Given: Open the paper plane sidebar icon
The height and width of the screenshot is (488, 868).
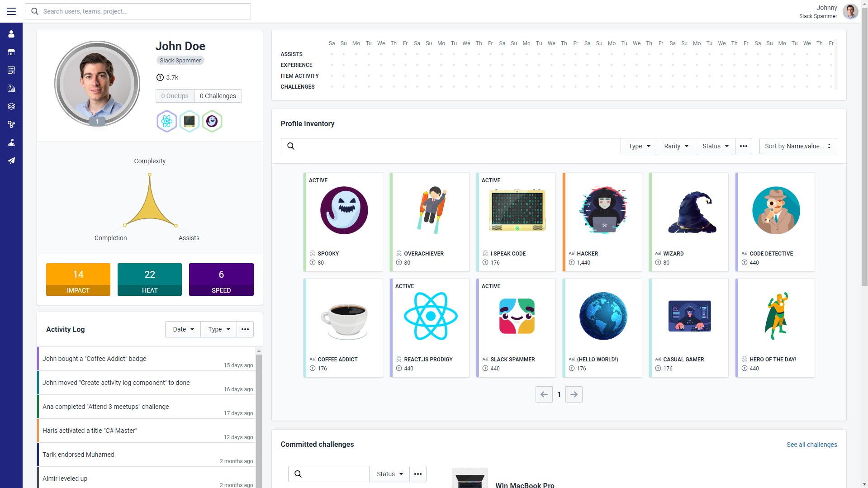Looking at the screenshot, I should pyautogui.click(x=11, y=161).
